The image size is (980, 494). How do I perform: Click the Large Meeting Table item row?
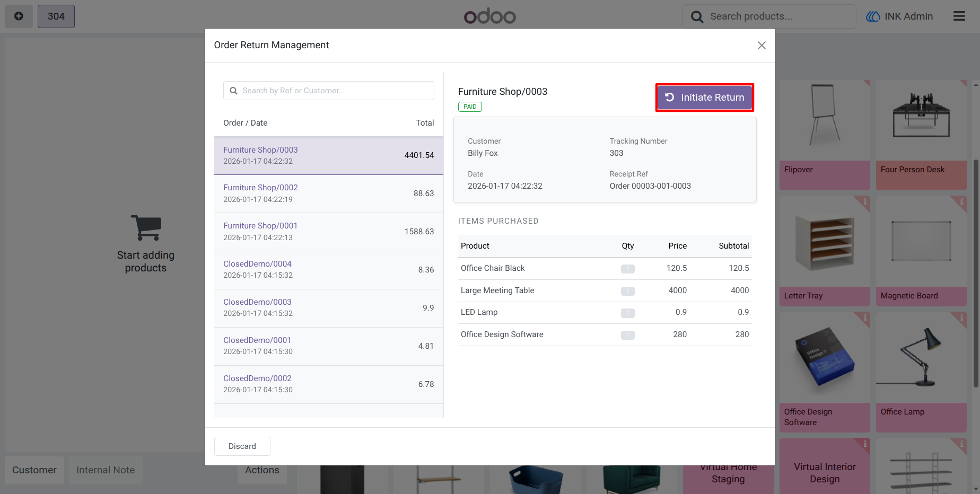[605, 290]
